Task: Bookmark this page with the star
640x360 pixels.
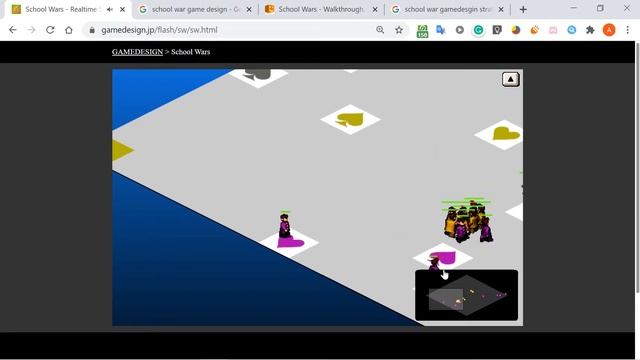Action: pos(399,30)
